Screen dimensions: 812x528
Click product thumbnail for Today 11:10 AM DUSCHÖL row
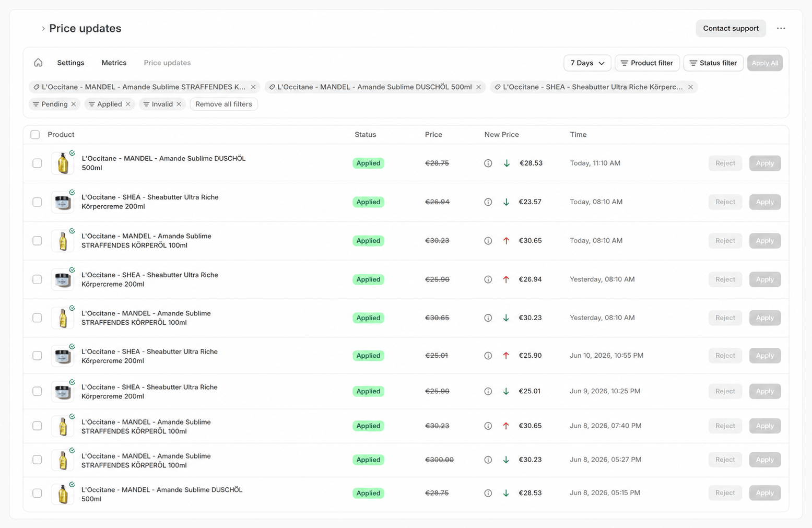pos(63,163)
